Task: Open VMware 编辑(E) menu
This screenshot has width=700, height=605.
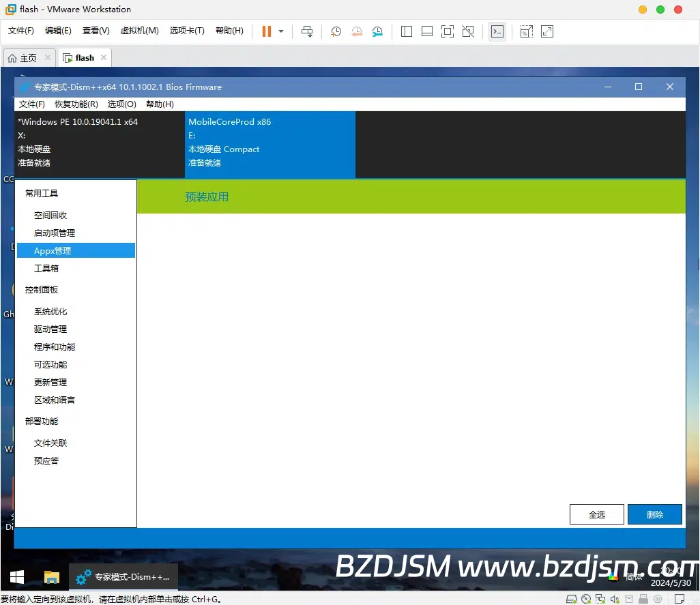Action: tap(58, 30)
